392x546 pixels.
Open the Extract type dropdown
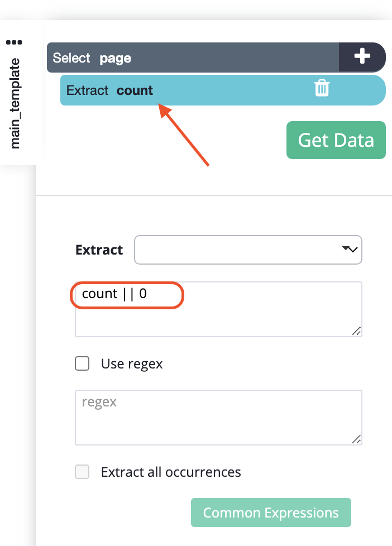pyautogui.click(x=248, y=250)
